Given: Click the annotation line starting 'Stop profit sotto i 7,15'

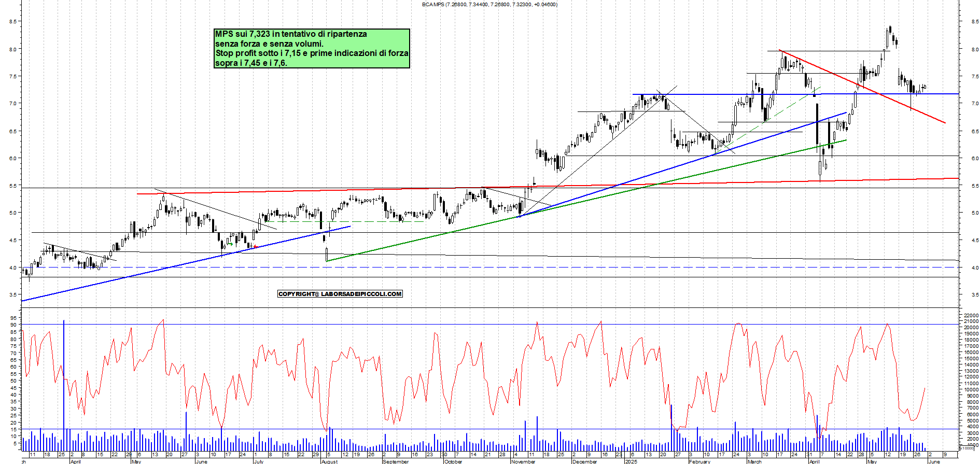Looking at the screenshot, I should [312, 53].
